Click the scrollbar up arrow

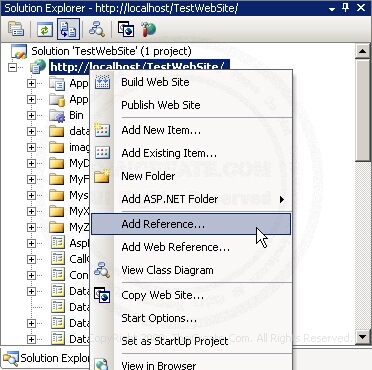click(362, 51)
